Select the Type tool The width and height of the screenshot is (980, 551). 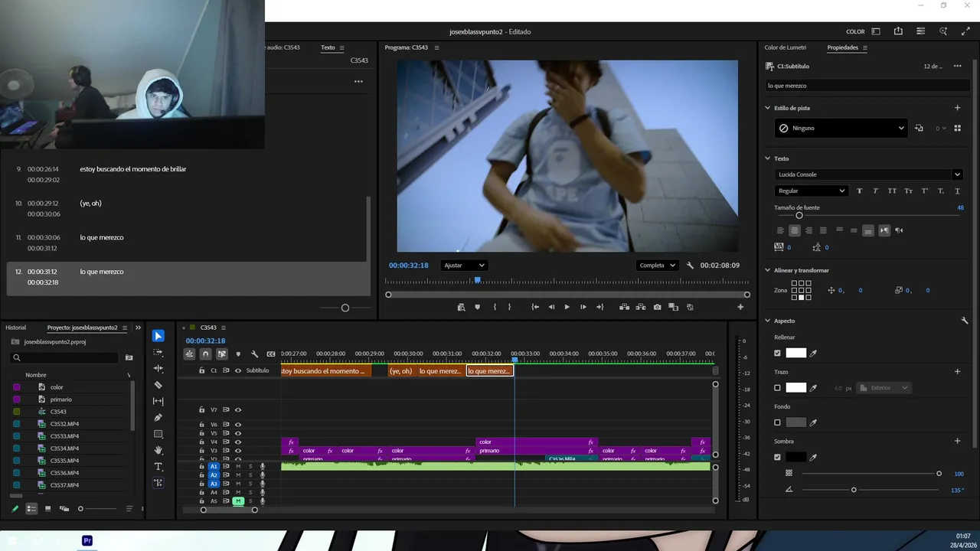coord(158,467)
